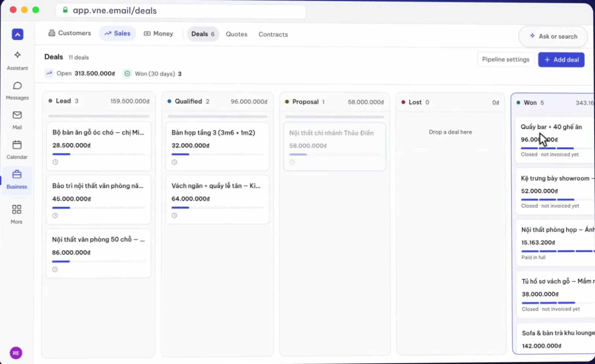This screenshot has width=595, height=364.
Task: Click the 58.000.000đ Proposal column total
Action: [366, 102]
